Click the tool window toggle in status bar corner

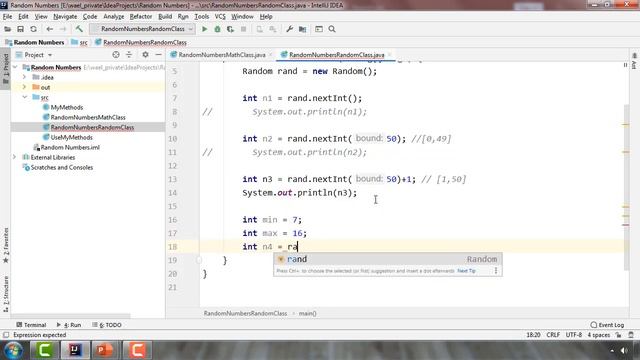6,335
